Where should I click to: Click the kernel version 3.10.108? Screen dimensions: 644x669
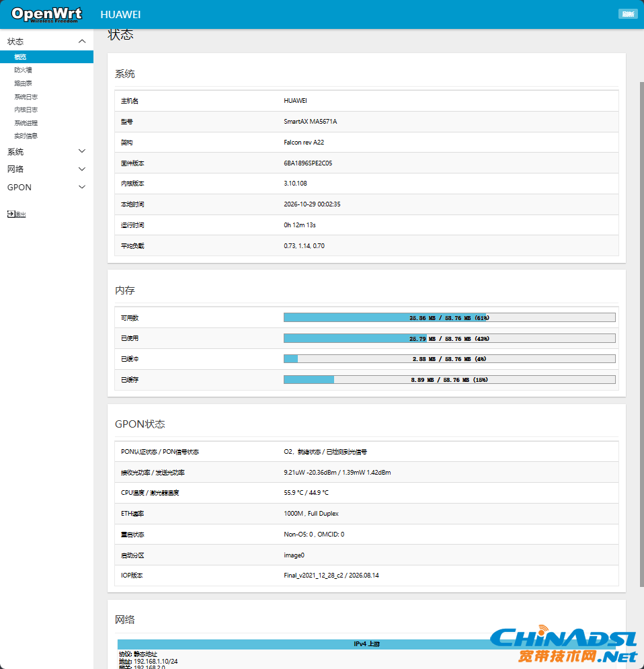(x=296, y=184)
